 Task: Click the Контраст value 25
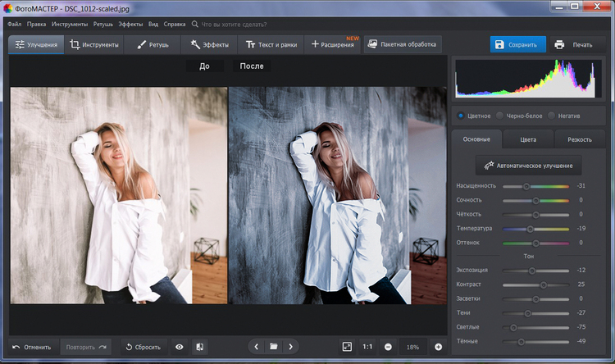tap(581, 284)
